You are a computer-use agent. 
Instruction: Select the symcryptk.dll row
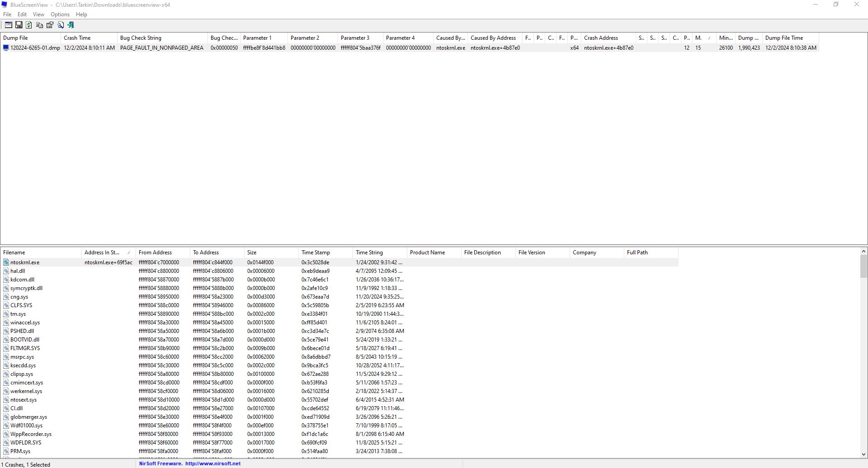[339, 288]
